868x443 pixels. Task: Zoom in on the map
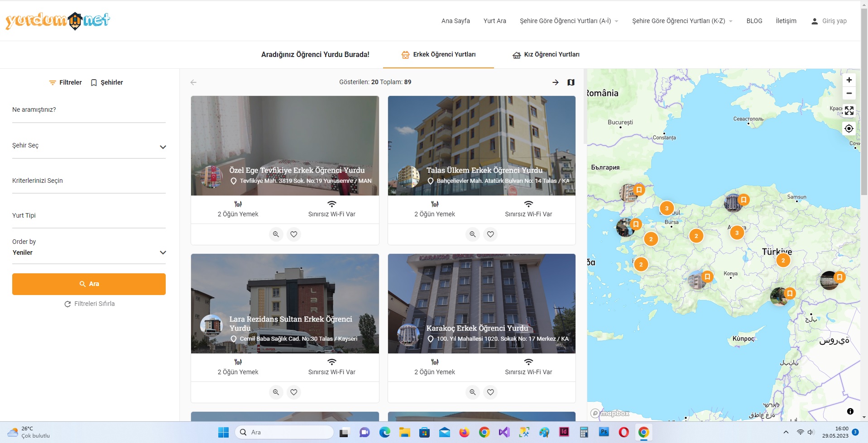(x=849, y=80)
